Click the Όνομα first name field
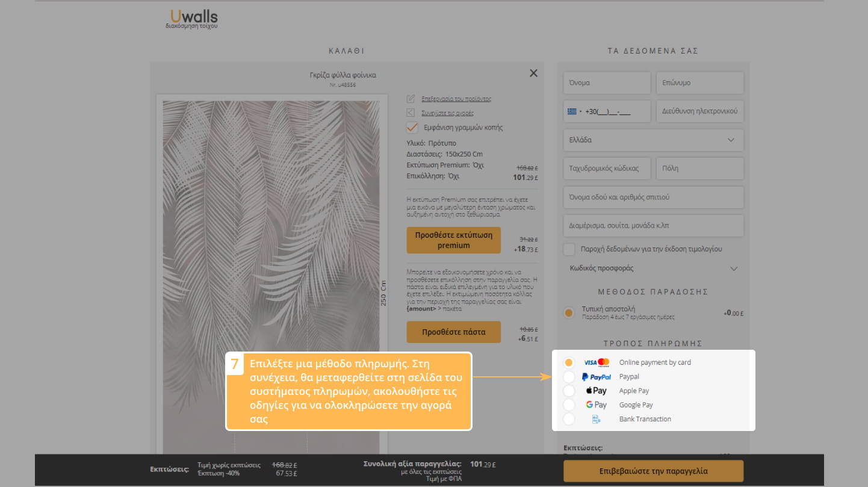868x487 pixels. 607,83
